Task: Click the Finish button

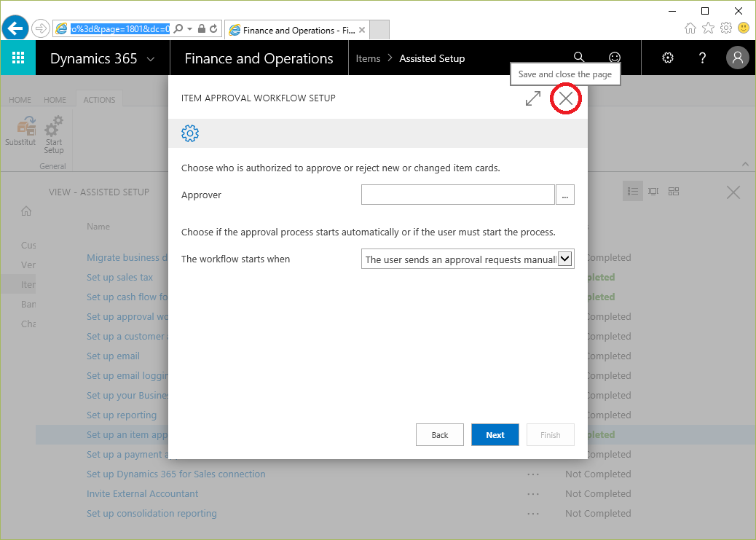Action: point(550,435)
